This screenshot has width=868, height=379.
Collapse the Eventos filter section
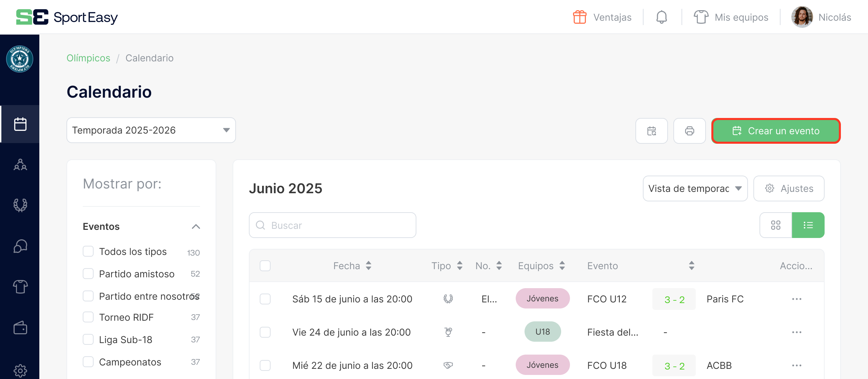(x=196, y=226)
